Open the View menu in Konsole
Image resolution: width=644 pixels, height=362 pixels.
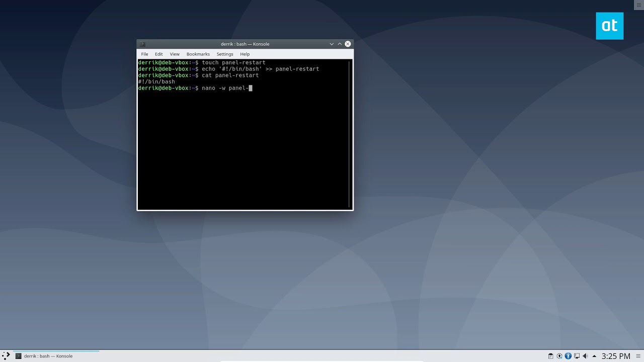(x=175, y=54)
